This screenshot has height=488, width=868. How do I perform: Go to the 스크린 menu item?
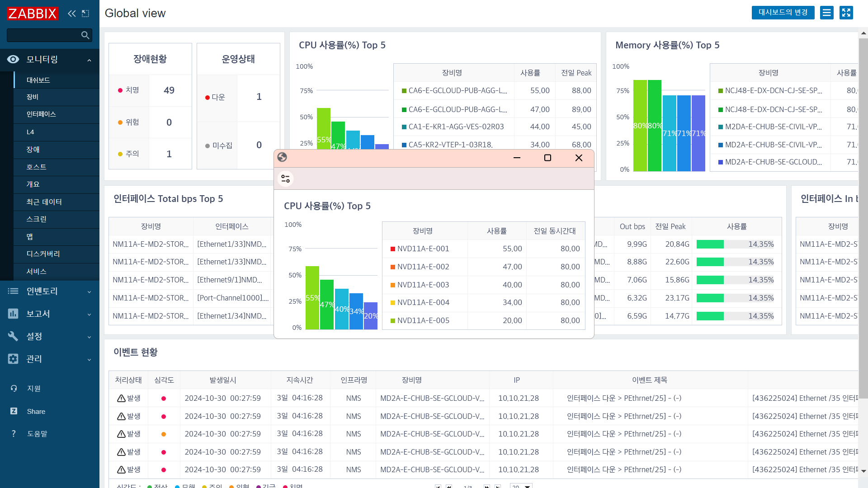(x=57, y=219)
